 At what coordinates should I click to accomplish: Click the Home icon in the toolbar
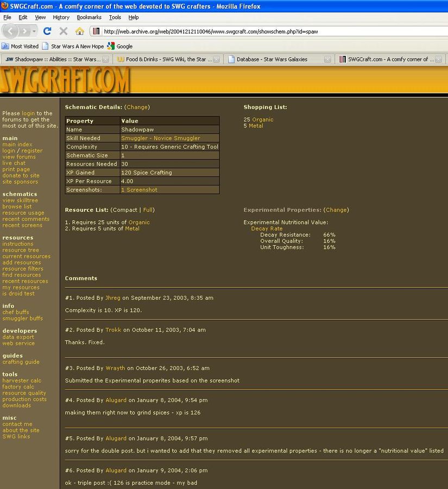79,31
